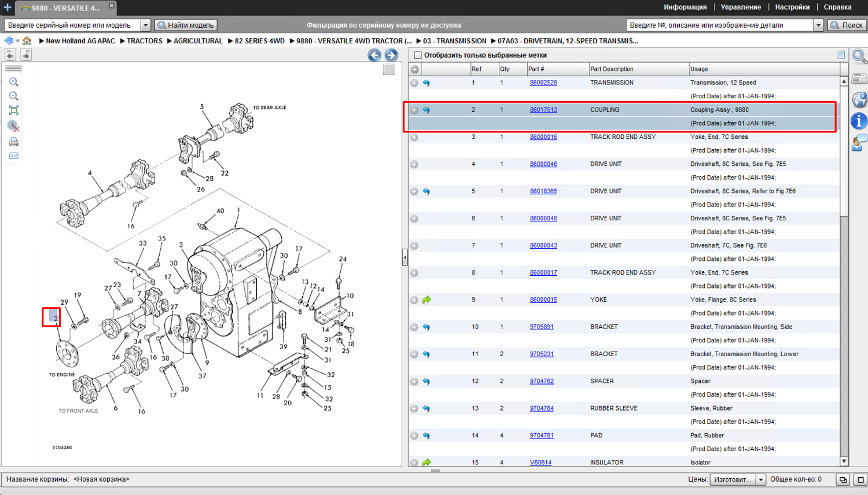Image resolution: width=868 pixels, height=495 pixels.
Task: Print the drivetrain diagram
Action: tap(14, 142)
